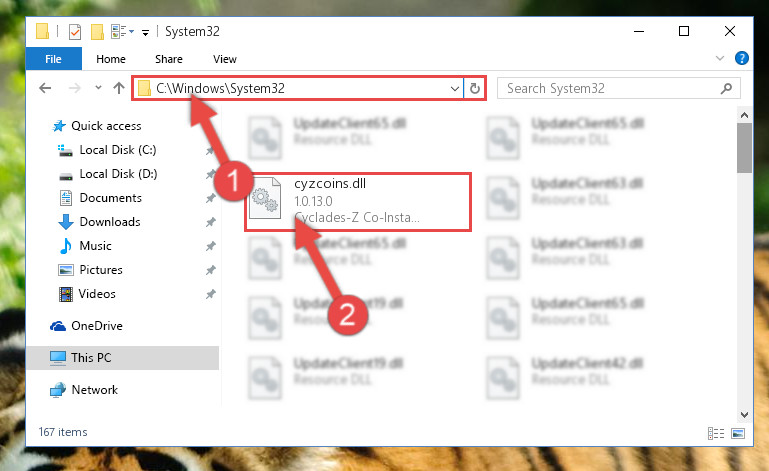Select OneDrive in navigation pane
The height and width of the screenshot is (471, 769).
pyautogui.click(x=97, y=326)
